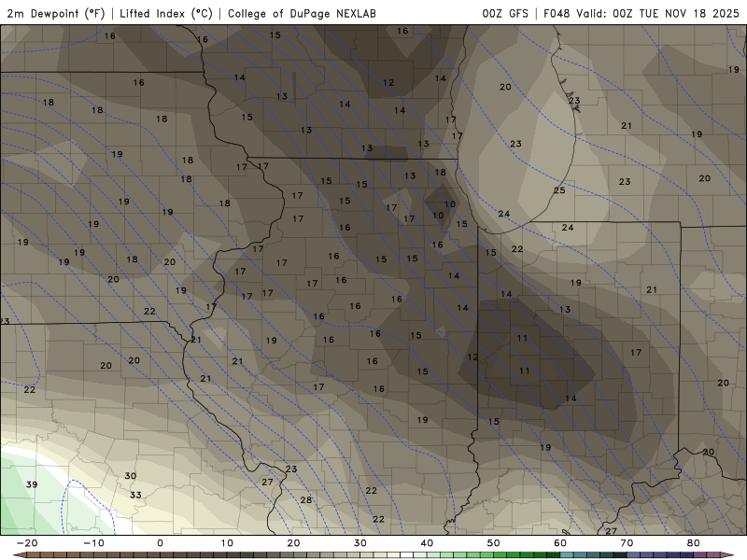Click the "-20" label on the color scale
747x560 pixels.
tap(27, 543)
